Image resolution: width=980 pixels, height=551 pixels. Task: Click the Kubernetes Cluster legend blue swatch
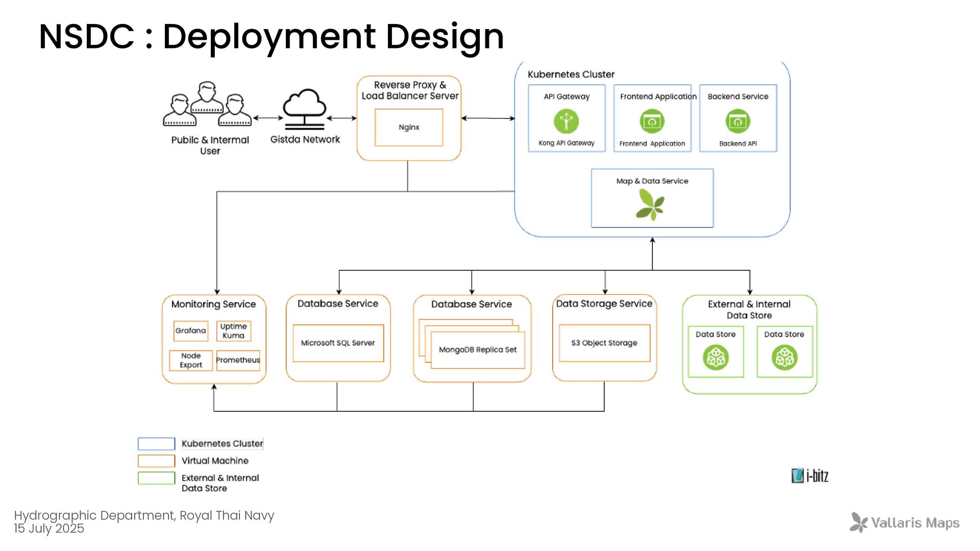pyautogui.click(x=156, y=444)
